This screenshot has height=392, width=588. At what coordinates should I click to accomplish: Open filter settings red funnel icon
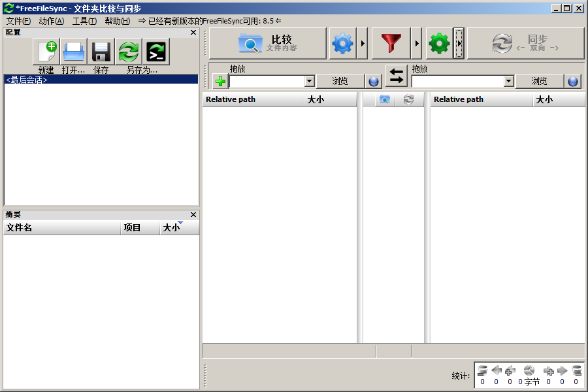point(391,43)
